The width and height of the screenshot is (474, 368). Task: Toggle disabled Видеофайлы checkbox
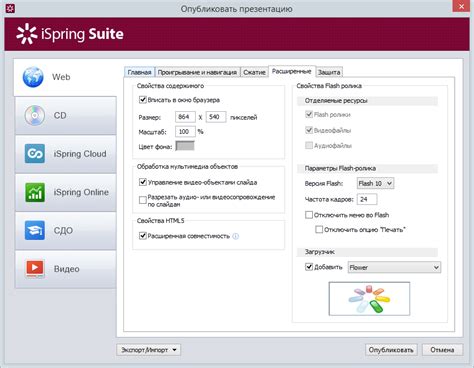(x=309, y=130)
